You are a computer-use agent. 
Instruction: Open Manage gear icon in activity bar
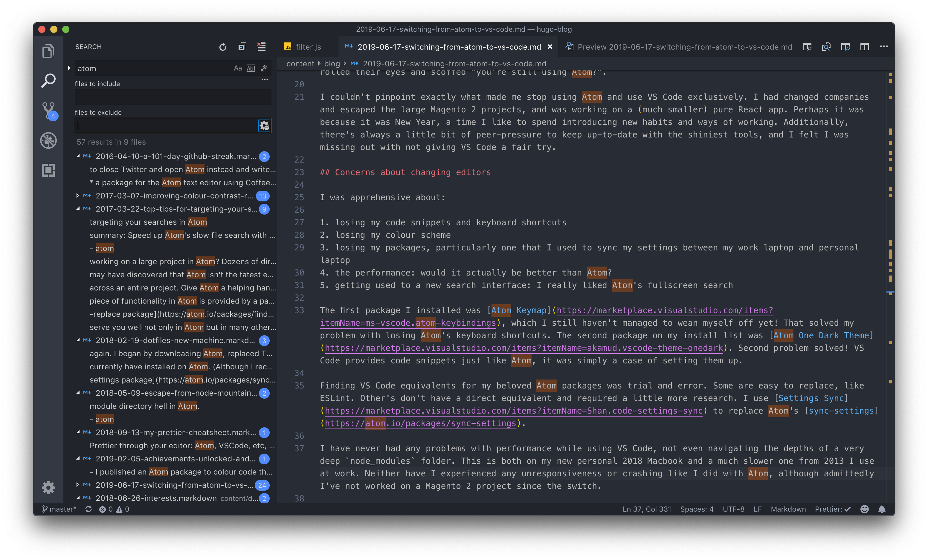[x=49, y=488]
